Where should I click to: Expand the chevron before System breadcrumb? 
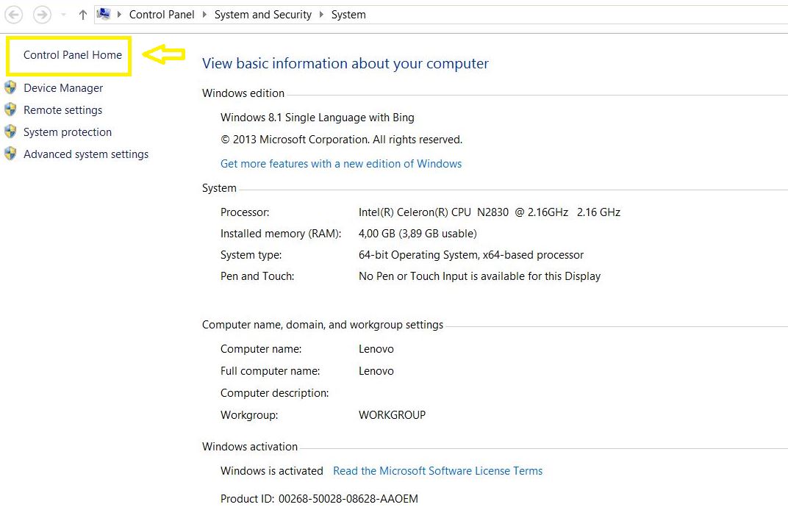pyautogui.click(x=322, y=15)
